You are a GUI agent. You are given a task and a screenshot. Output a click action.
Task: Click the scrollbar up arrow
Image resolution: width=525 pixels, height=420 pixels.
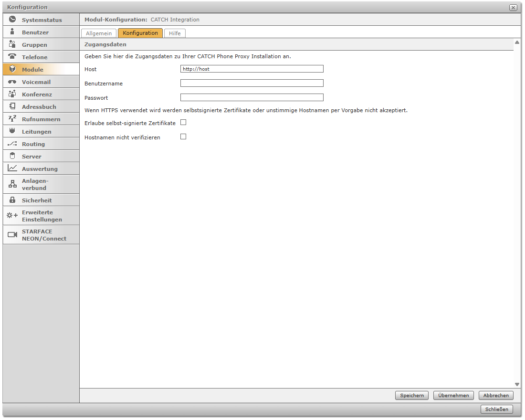click(517, 42)
